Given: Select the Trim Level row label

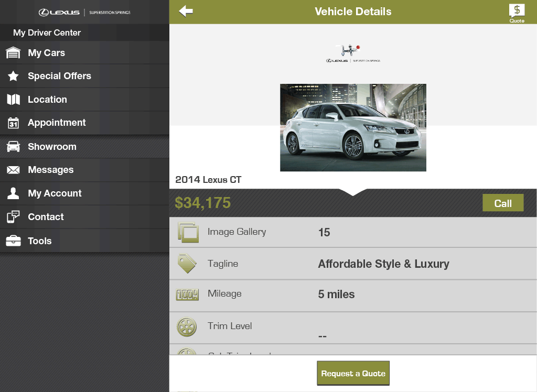Looking at the screenshot, I should point(230,326).
